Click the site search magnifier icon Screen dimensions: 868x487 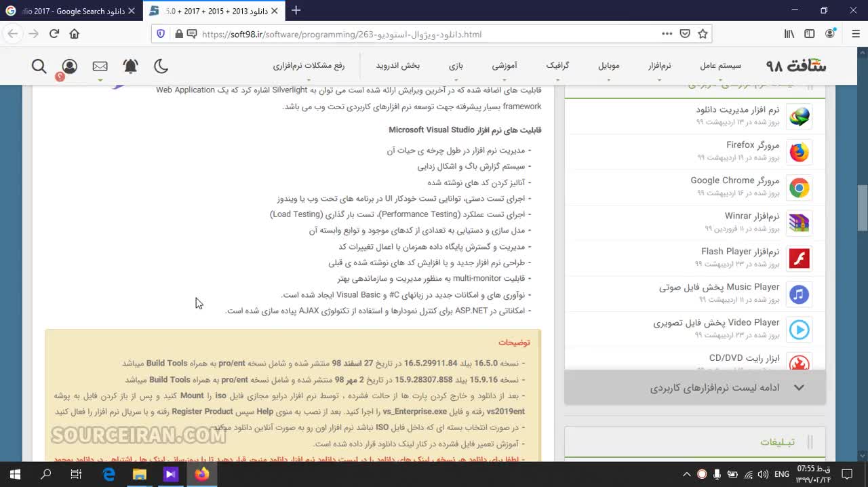tap(39, 66)
